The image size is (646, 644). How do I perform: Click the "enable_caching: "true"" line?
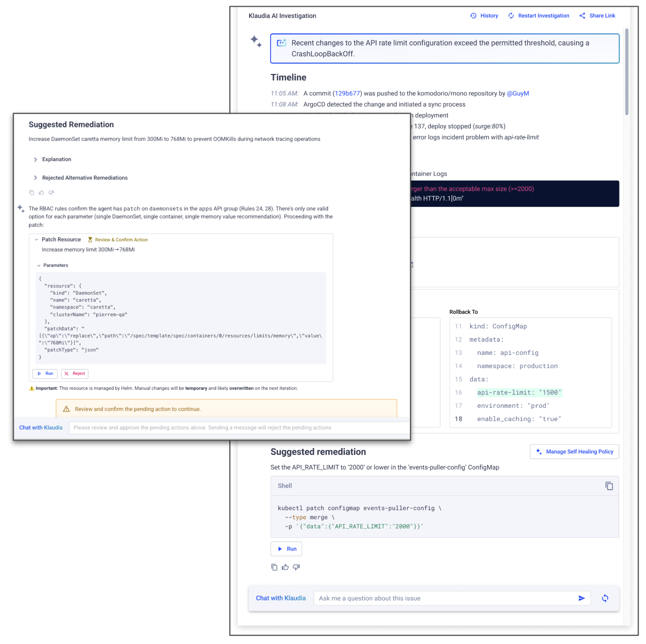(519, 419)
